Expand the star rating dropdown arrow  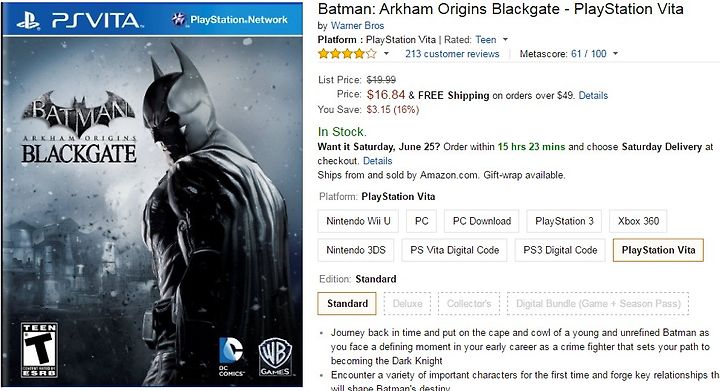click(386, 54)
